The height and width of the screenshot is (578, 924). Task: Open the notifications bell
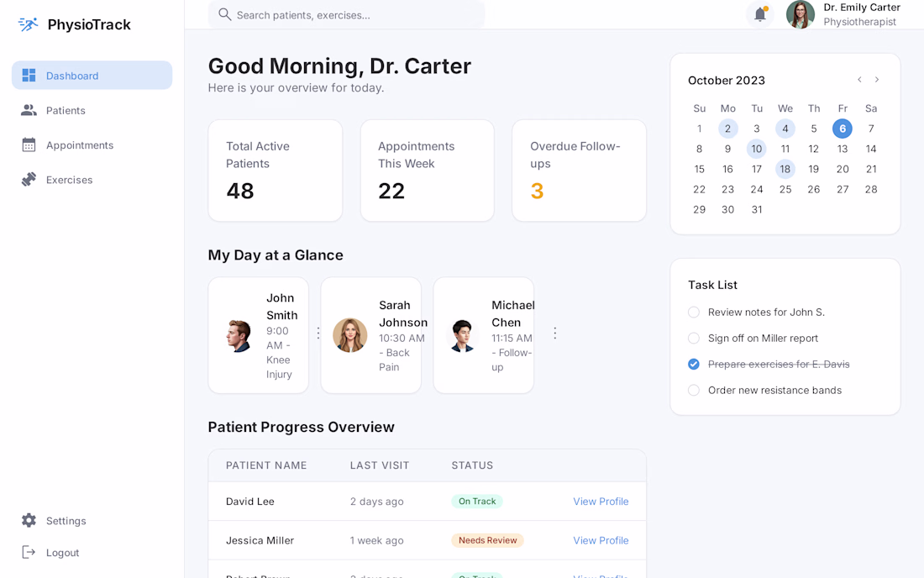(760, 13)
